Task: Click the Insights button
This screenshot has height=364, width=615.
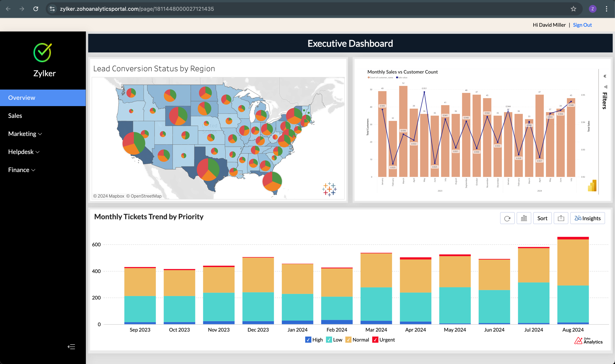Action: (x=587, y=218)
